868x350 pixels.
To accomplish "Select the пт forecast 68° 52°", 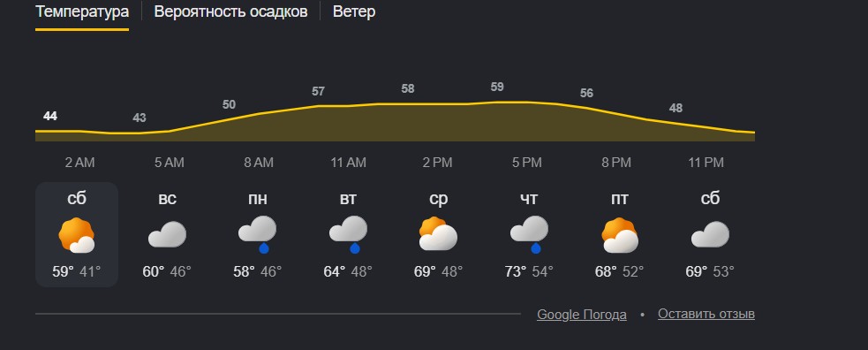I will click(x=620, y=272).
